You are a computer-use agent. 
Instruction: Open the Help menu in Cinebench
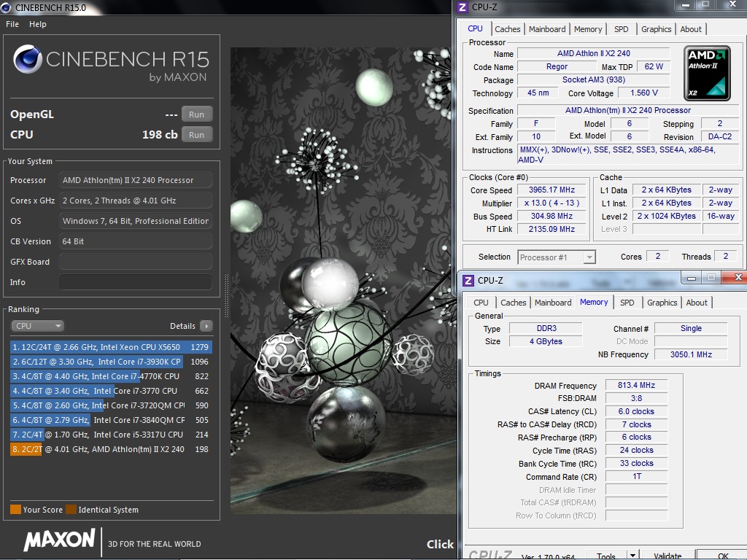[x=38, y=24]
